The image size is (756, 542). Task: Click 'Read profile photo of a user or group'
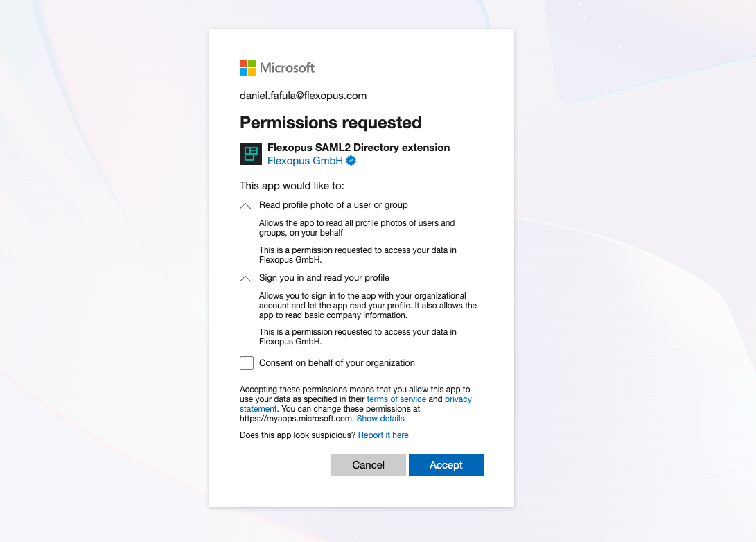tap(333, 205)
